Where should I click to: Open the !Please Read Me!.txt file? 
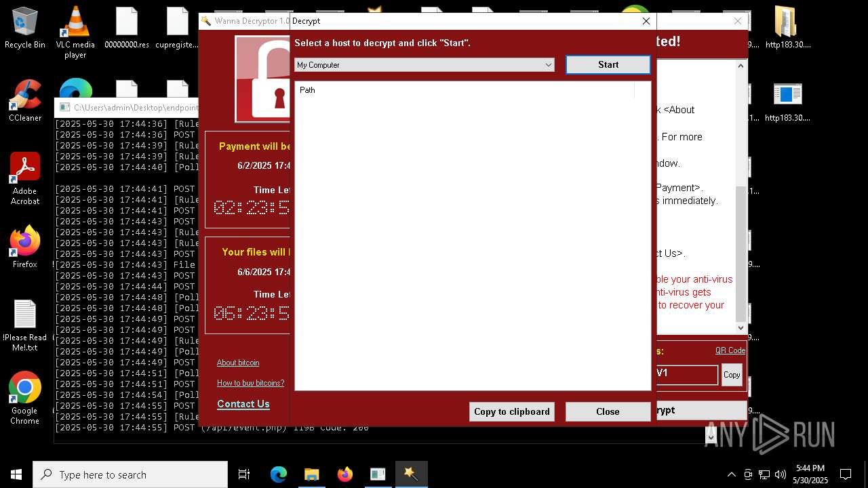click(25, 326)
